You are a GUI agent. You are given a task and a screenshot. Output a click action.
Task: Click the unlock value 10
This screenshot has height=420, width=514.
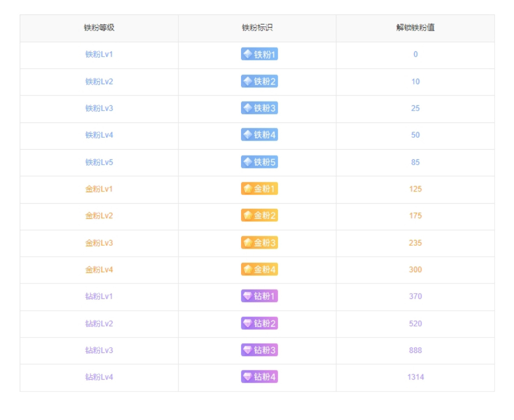pyautogui.click(x=415, y=82)
